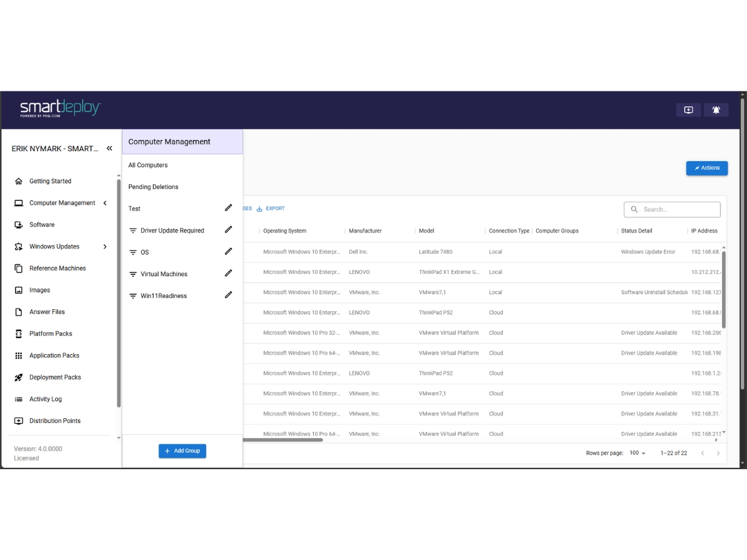Viewport: 747px width, 560px height.
Task: Click the Version 4.0.0000 text
Action: [x=38, y=449]
